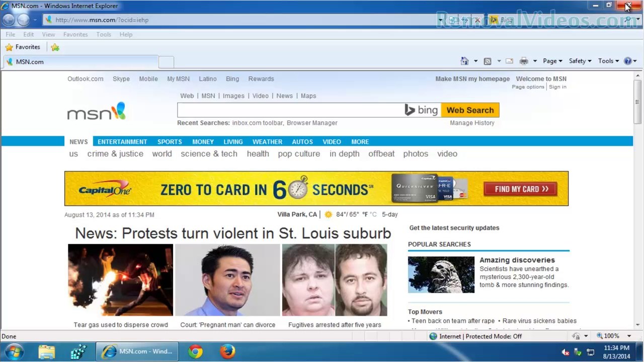Screen dimensions: 644x362
Task: Open the Skype link
Action: (x=121, y=79)
